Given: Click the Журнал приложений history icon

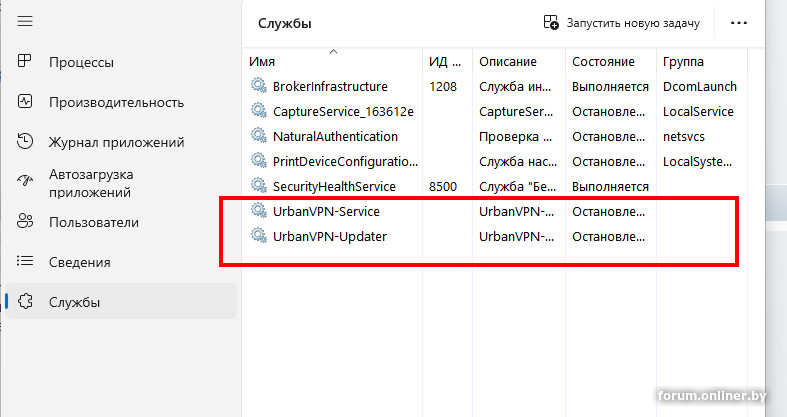Looking at the screenshot, I should pyautogui.click(x=26, y=142).
